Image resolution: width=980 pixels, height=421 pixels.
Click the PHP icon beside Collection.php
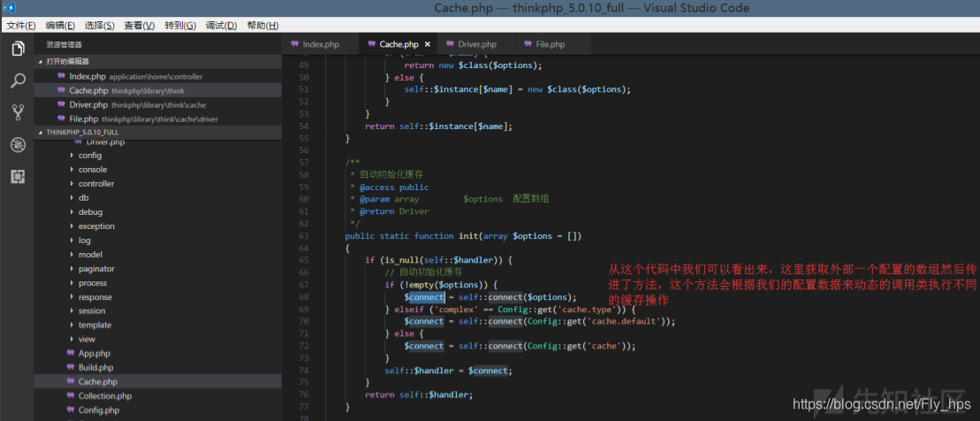[71, 396]
